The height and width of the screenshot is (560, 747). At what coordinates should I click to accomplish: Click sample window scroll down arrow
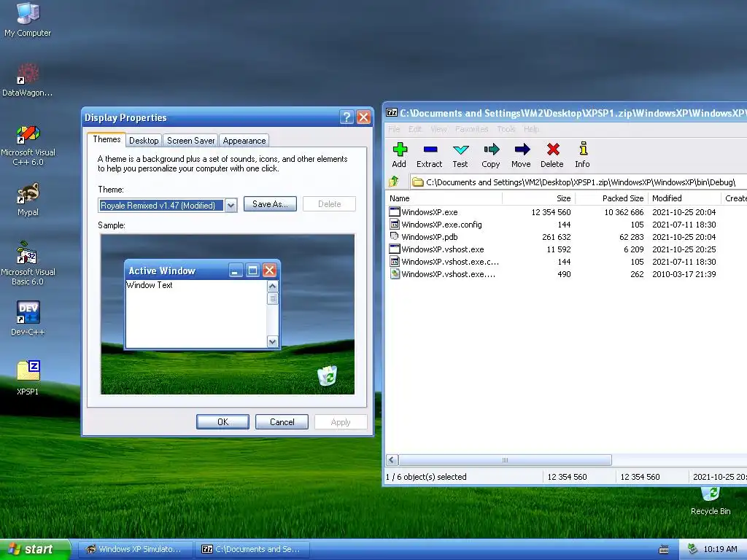273,341
